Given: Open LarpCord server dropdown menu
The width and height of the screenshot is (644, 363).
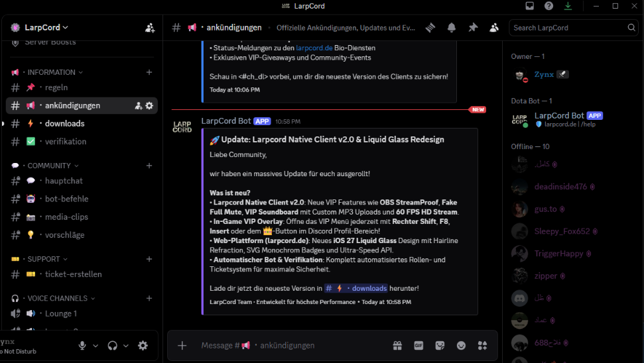Looking at the screenshot, I should click(46, 27).
